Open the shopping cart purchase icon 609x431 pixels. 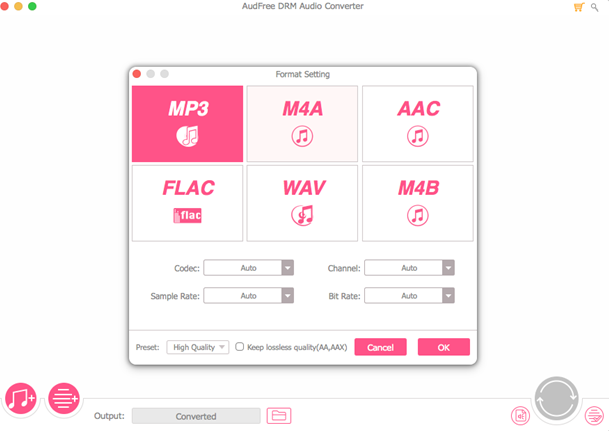pos(579,7)
